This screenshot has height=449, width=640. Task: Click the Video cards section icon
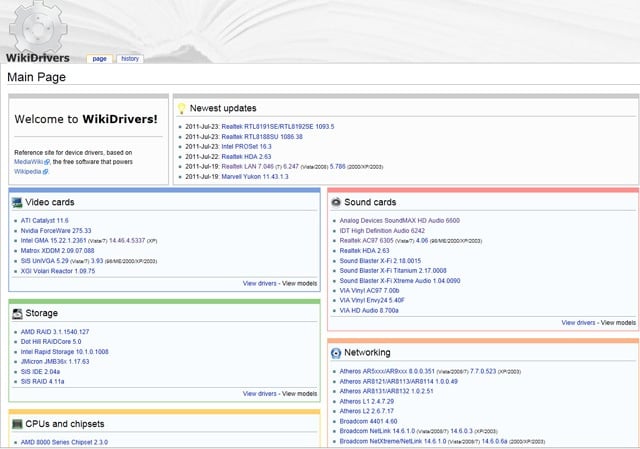point(17,202)
